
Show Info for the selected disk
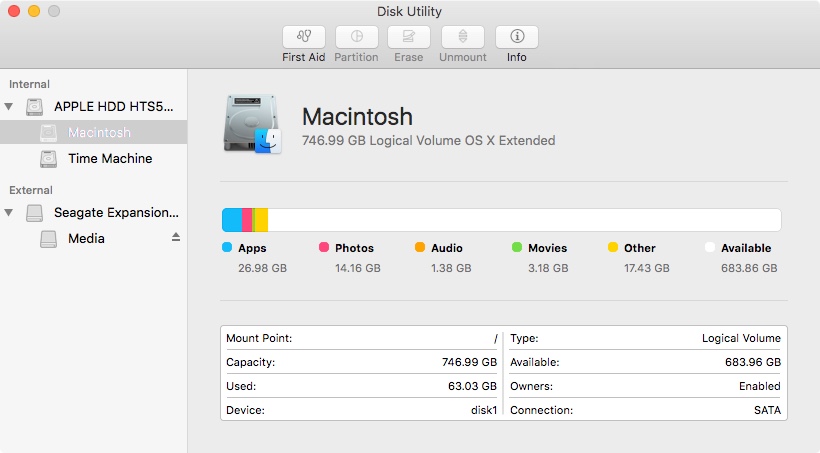[517, 37]
